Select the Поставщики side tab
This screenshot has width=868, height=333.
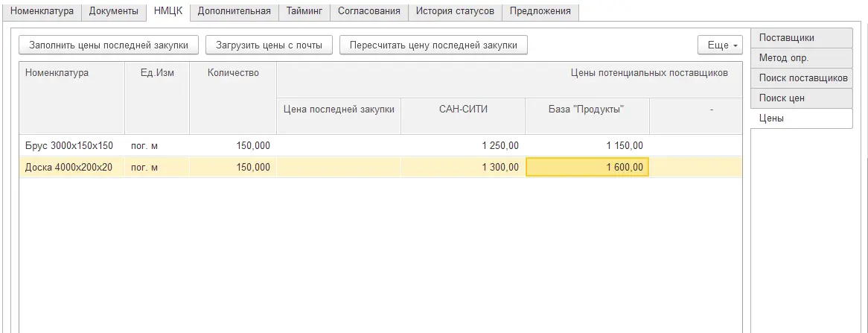[802, 38]
